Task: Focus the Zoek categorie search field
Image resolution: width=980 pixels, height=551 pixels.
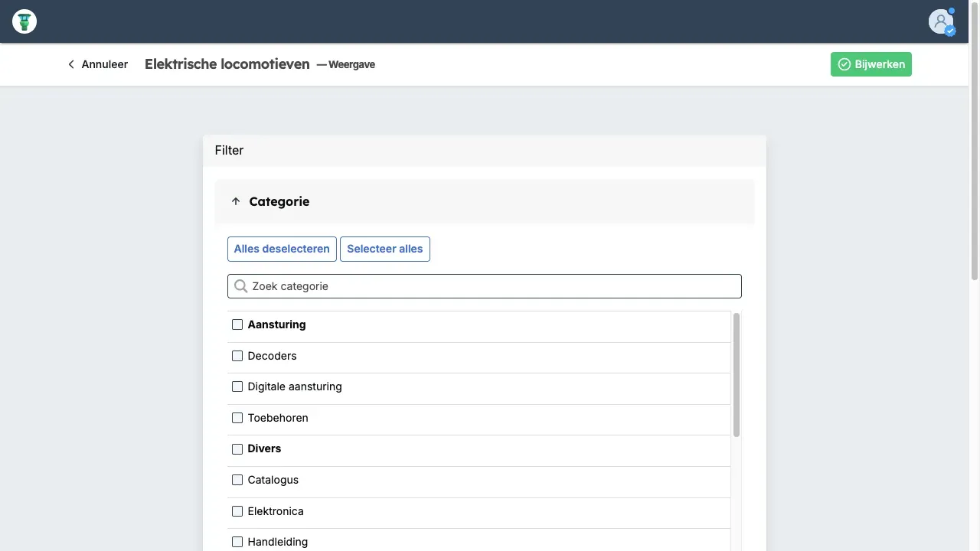Action: 490,286
